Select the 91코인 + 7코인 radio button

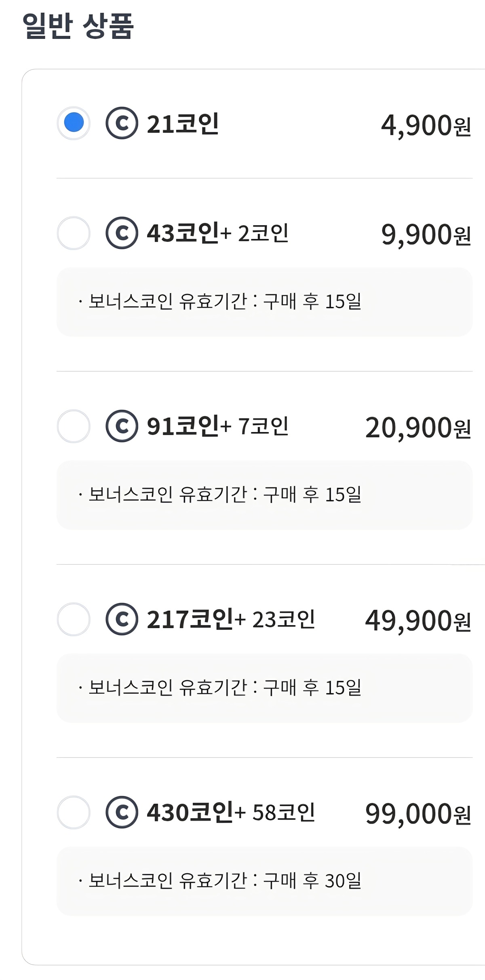(73, 426)
